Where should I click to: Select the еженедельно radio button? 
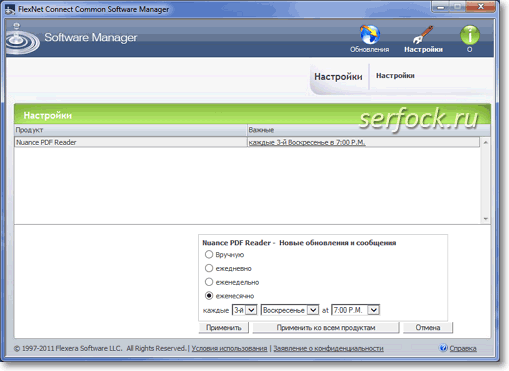[209, 282]
